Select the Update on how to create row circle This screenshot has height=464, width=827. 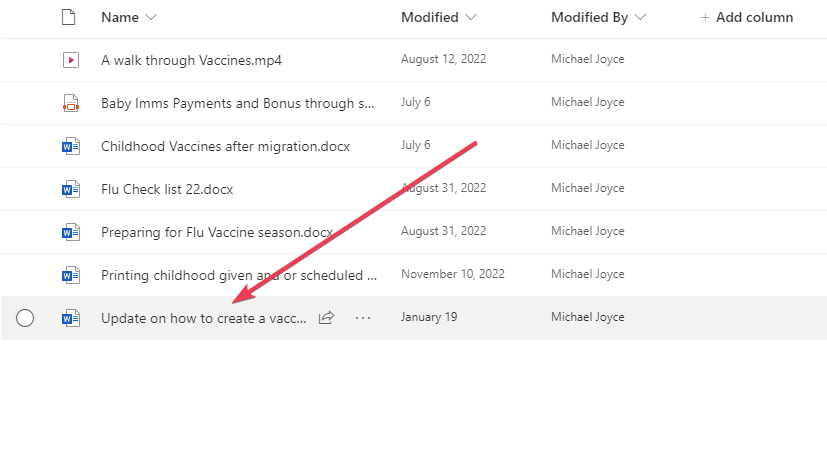(25, 318)
